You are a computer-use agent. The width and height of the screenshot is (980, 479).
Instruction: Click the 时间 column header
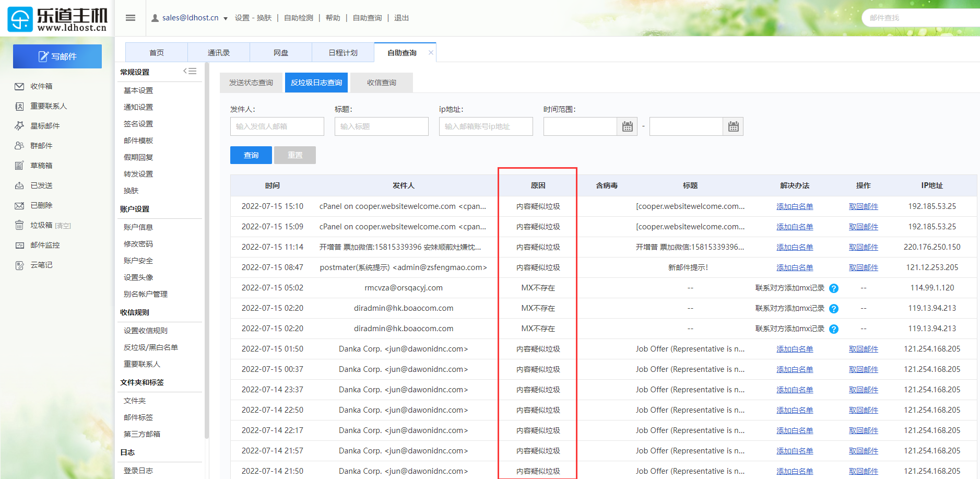(273, 185)
